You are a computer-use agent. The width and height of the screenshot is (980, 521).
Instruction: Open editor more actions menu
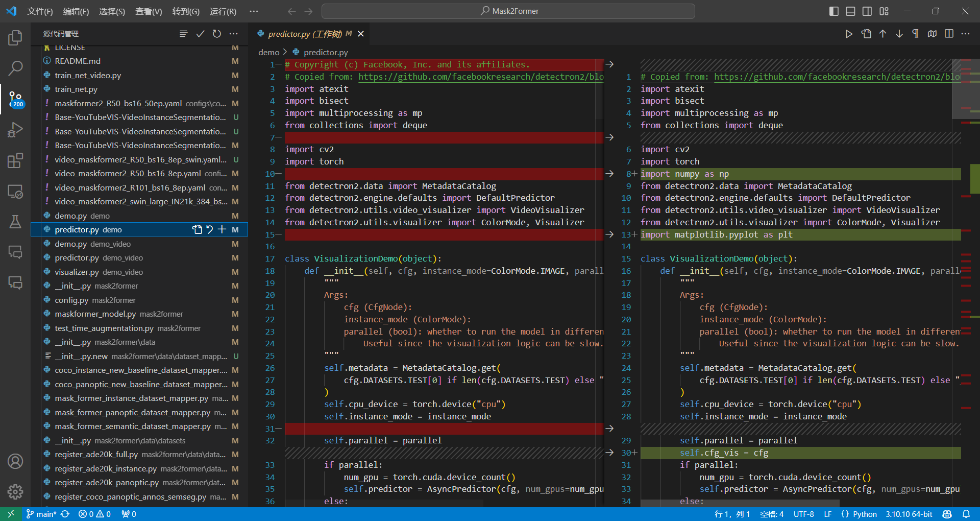tap(966, 34)
